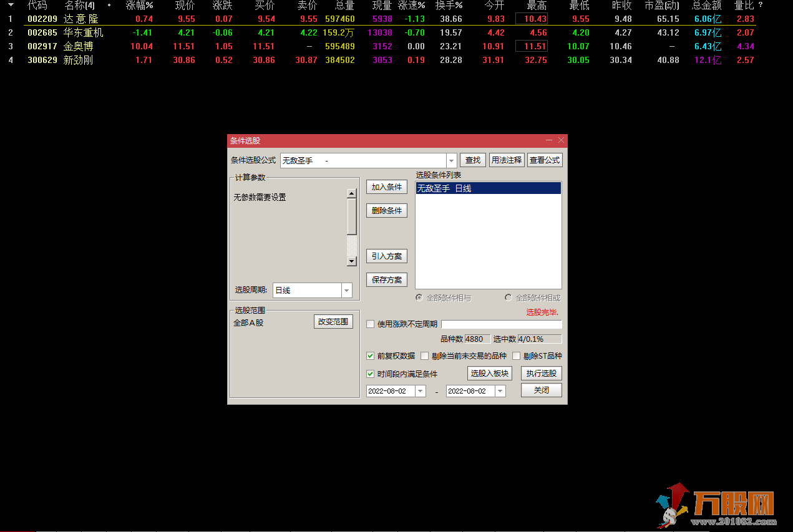This screenshot has height=532, width=793.
Task: Sort by 总量 column header
Action: [x=344, y=5]
